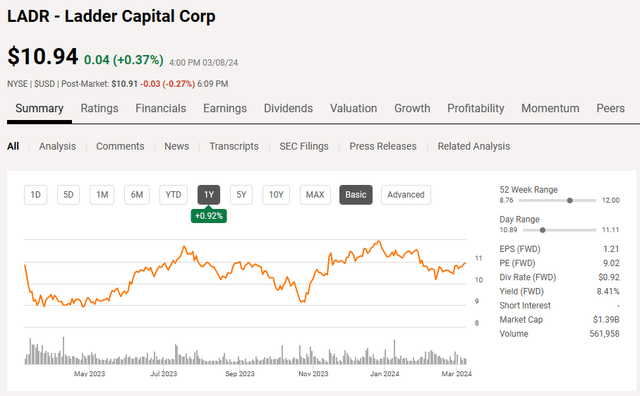Switch chart to 5Y range
This screenshot has width=640, height=396.
pos(241,195)
